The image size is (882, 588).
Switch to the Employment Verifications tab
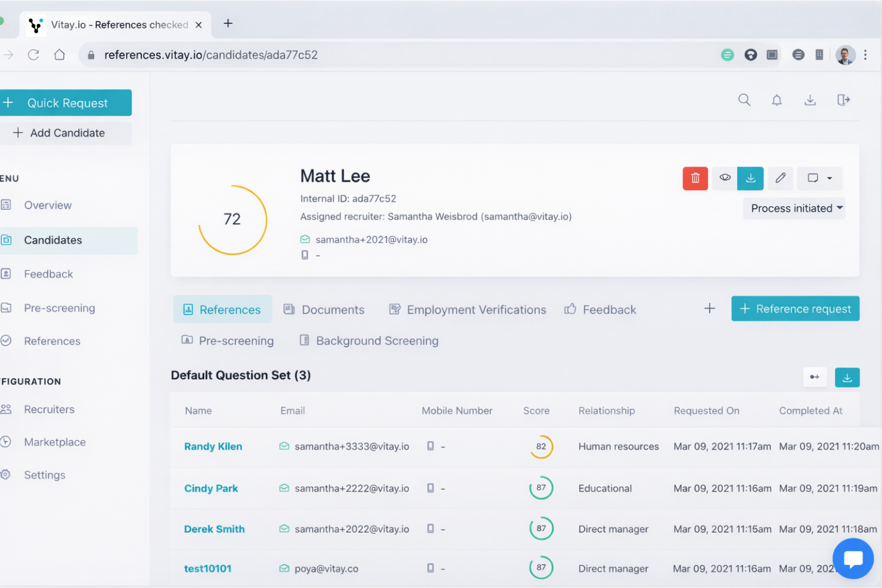467,309
